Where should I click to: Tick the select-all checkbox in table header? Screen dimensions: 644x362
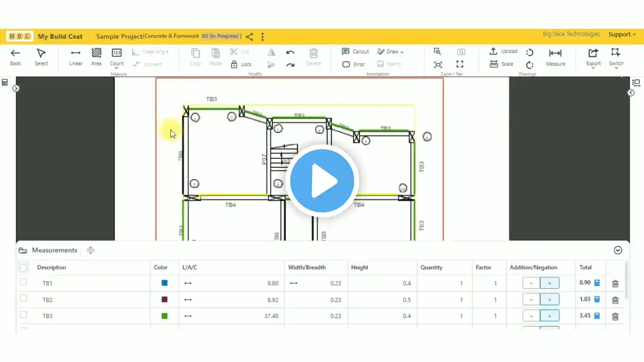(x=23, y=267)
